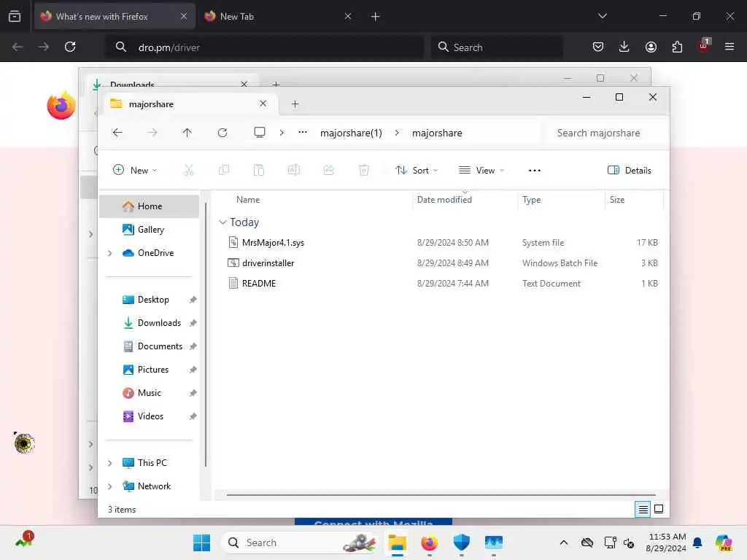Viewport: 747px width, 560px height.
Task: Select Home in navigation pane
Action: (149, 206)
